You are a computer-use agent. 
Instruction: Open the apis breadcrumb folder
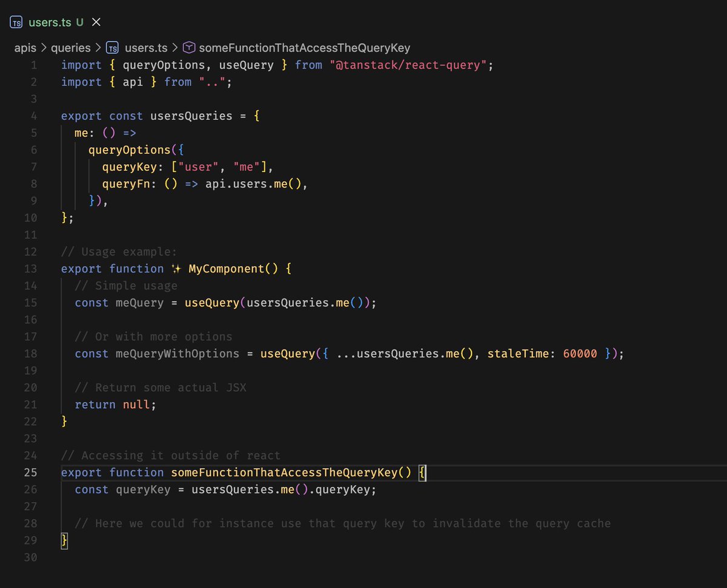(25, 47)
